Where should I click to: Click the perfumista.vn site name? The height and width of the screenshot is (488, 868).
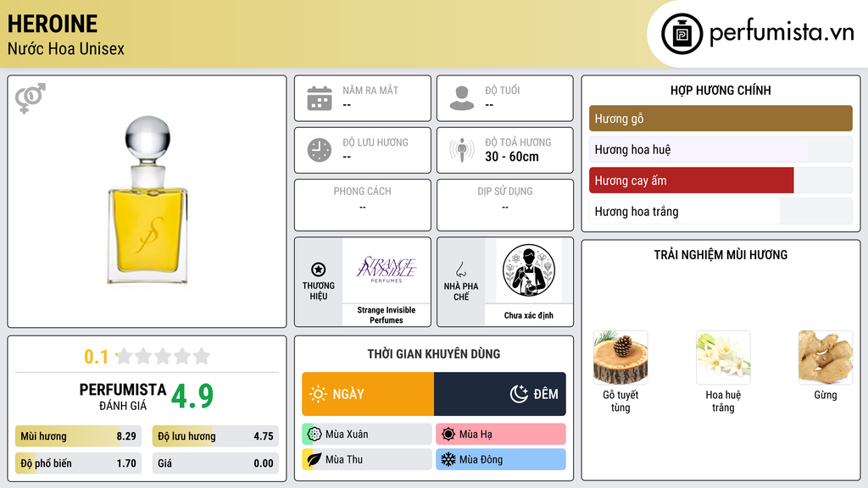[782, 32]
